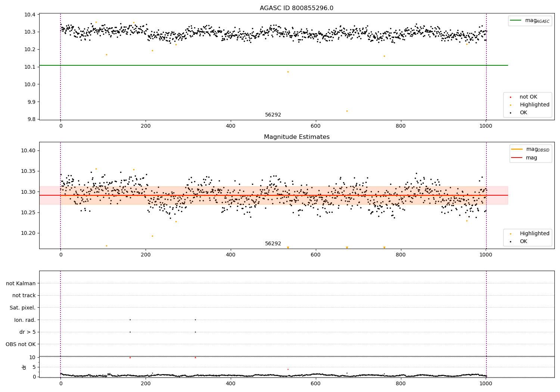This screenshot has height=392, width=560.
Task: Click the 'Sat. pixel.' axis label
Action: pyautogui.click(x=22, y=308)
